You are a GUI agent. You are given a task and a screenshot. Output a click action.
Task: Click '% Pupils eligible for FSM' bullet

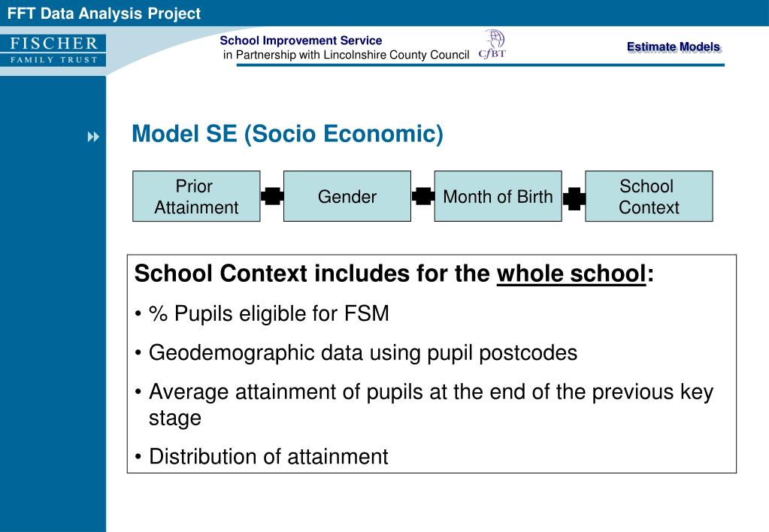pyautogui.click(x=262, y=314)
